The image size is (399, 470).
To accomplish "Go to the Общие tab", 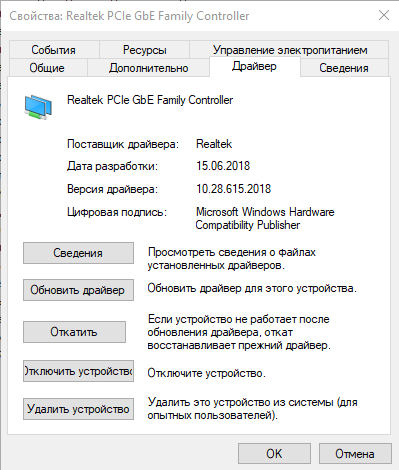I will (x=47, y=68).
